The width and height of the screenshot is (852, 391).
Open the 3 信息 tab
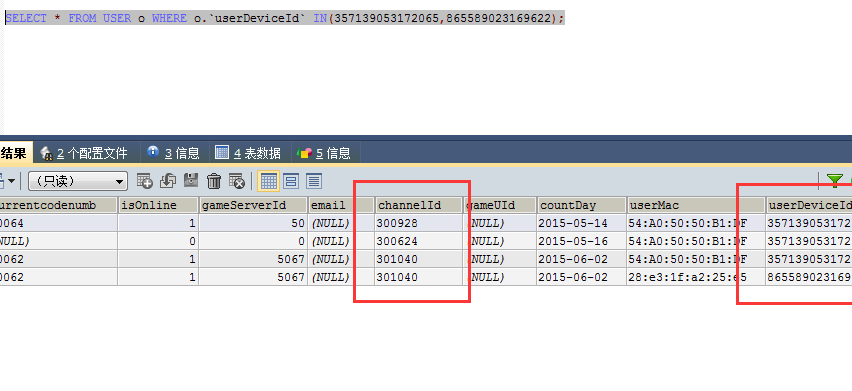174,153
